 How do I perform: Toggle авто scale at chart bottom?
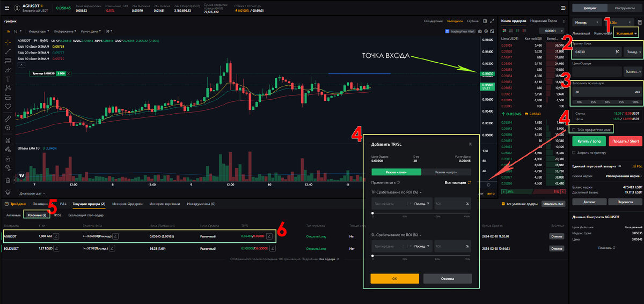point(490,192)
